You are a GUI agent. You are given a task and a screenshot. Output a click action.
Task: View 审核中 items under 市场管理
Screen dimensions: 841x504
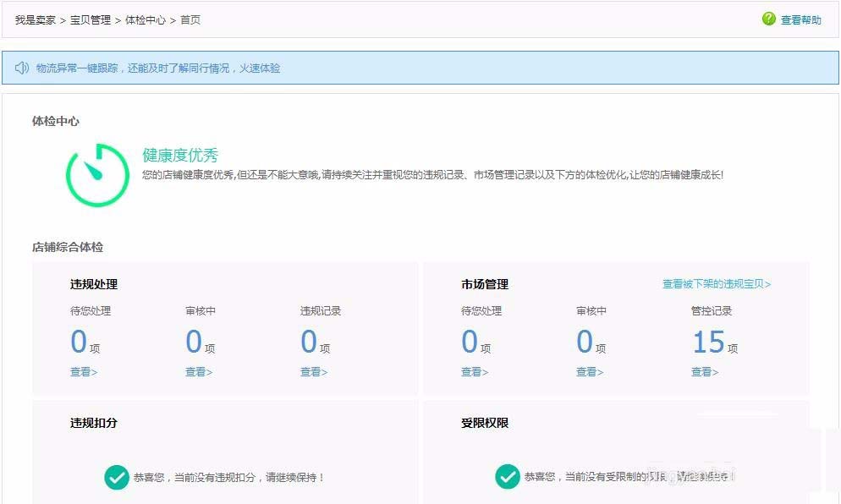(x=590, y=371)
